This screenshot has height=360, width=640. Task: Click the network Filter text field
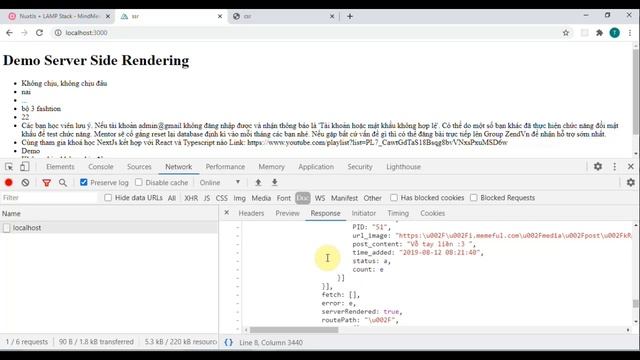[49, 198]
